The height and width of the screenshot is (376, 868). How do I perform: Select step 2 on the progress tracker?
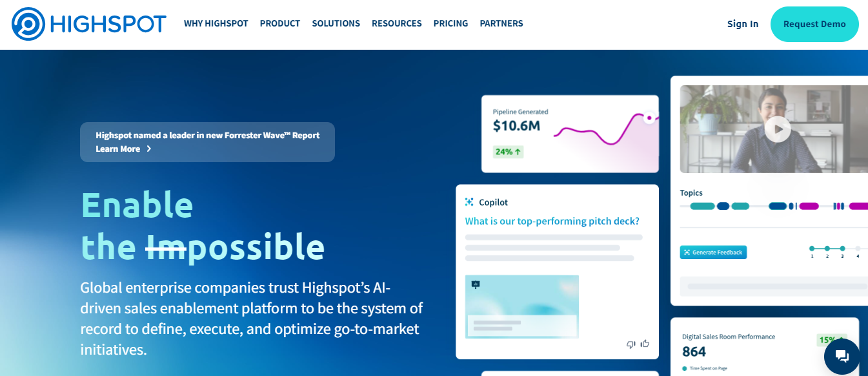pos(827,248)
